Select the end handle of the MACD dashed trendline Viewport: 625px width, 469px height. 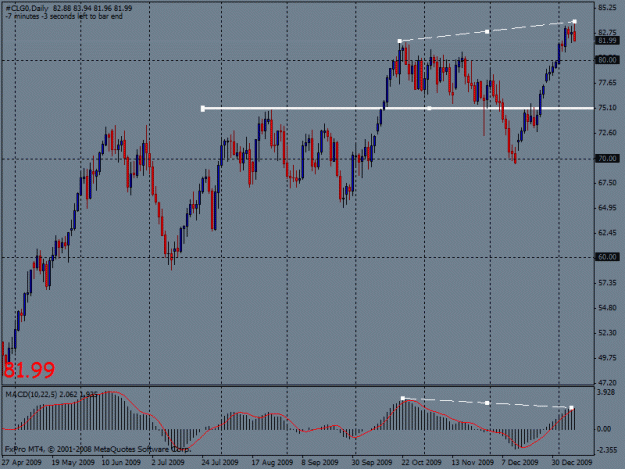[572, 408]
